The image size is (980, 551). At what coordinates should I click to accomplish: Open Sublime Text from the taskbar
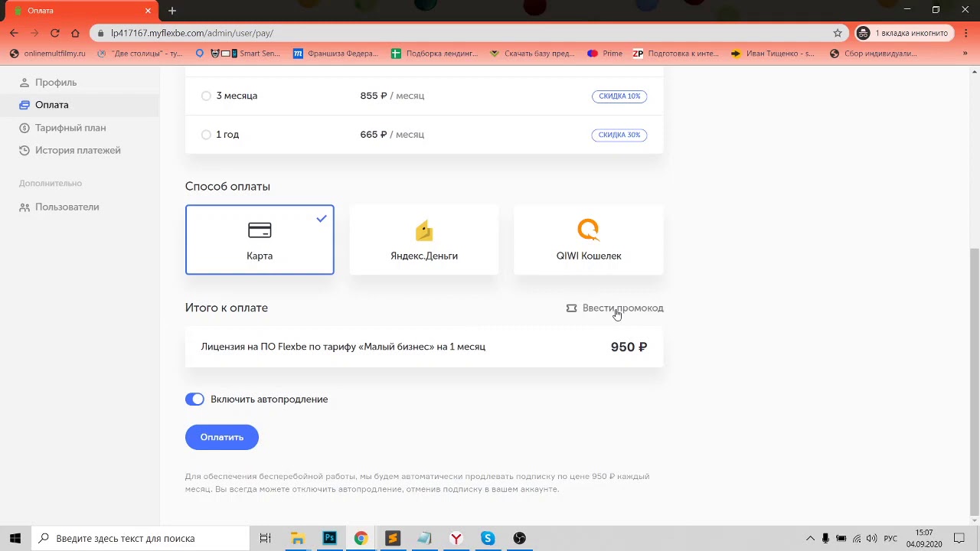pos(393,538)
